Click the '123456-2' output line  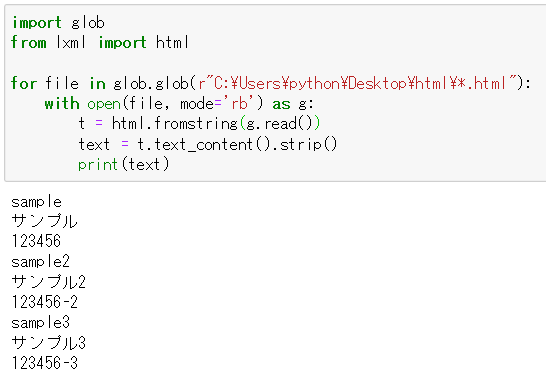44,302
